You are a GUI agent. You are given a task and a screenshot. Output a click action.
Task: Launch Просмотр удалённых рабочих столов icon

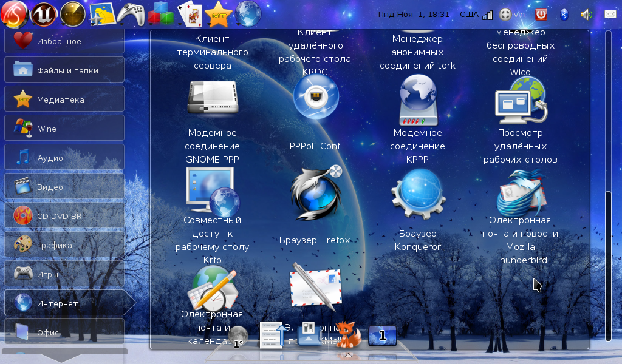[521, 98]
